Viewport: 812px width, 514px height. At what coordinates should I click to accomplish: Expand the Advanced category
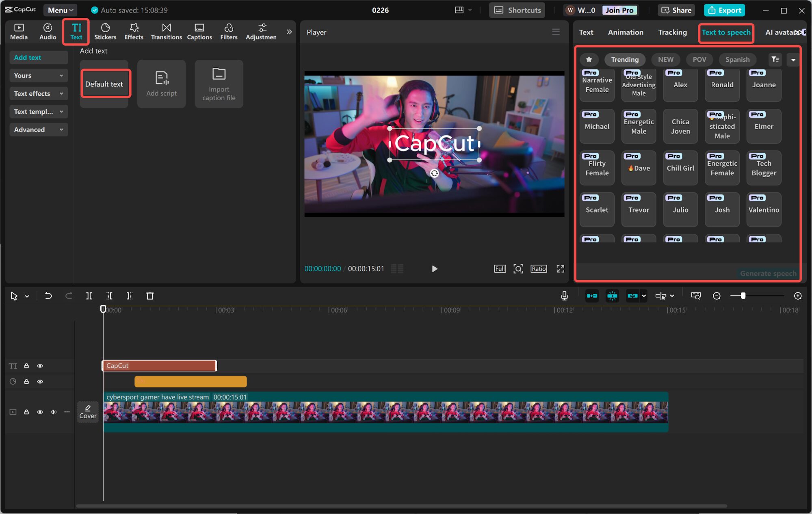click(39, 130)
